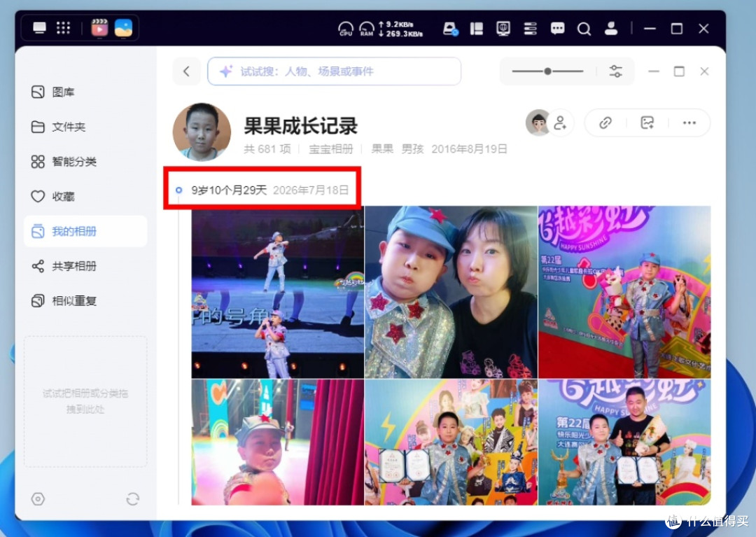This screenshot has height=537, width=756.
Task: Maximize the photos app inner window
Action: [679, 71]
